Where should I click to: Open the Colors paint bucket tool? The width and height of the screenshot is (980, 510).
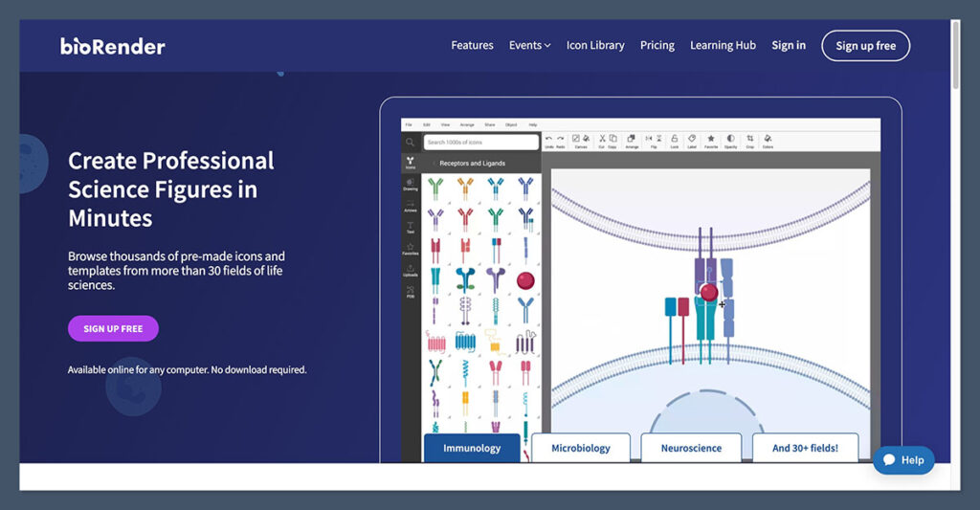(768, 138)
